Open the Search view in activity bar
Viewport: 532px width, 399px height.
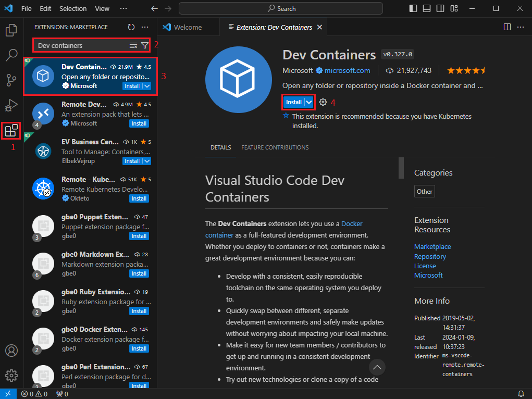11,55
